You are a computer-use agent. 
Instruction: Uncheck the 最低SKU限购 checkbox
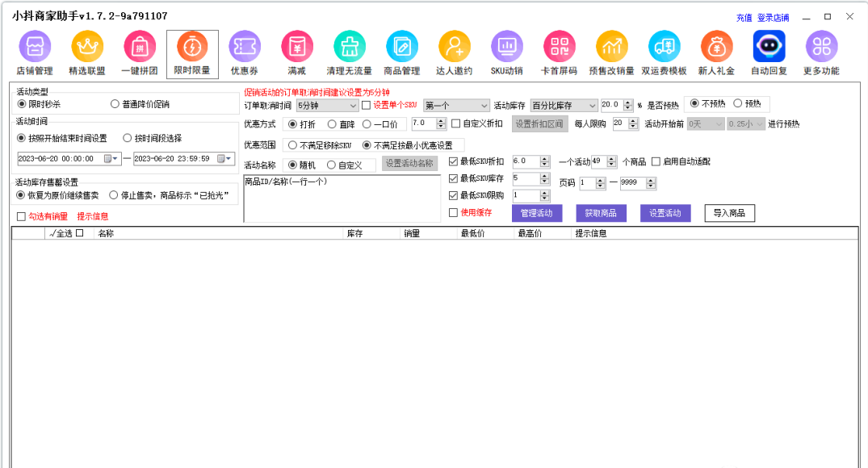pos(453,196)
